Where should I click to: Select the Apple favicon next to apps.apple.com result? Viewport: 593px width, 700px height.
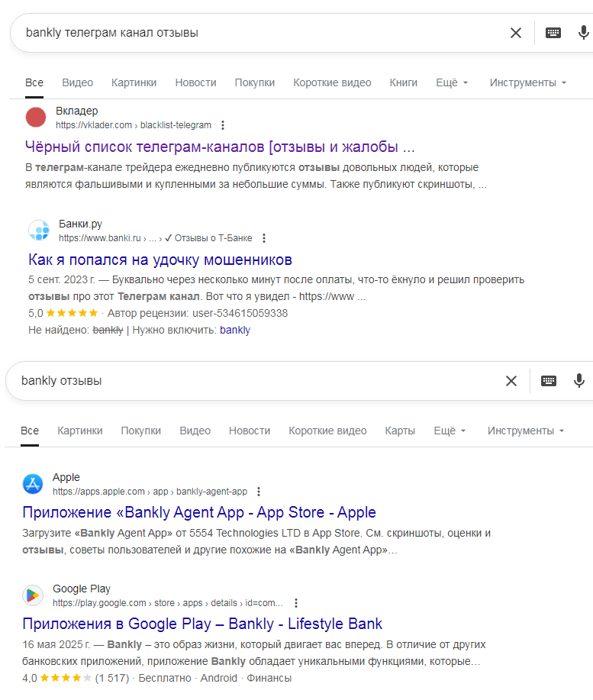[32, 483]
